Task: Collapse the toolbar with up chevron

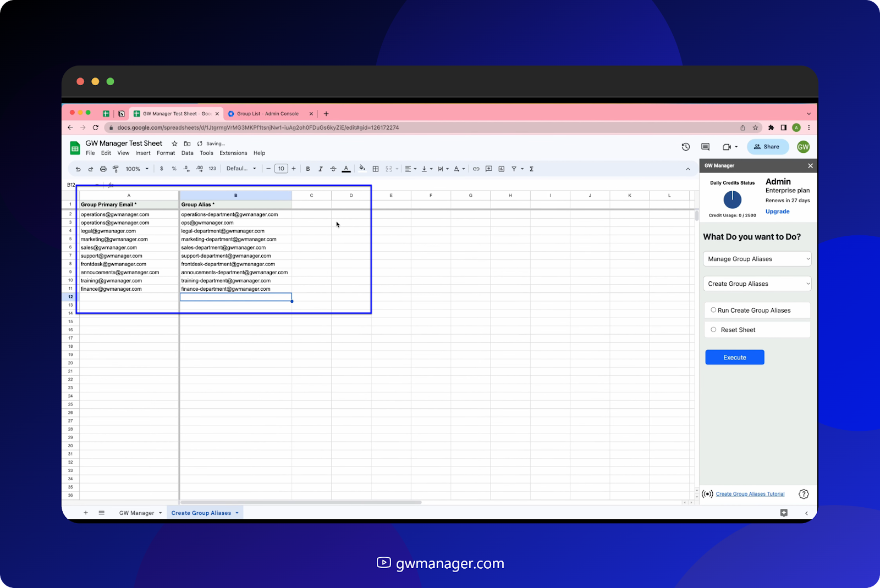Action: click(x=688, y=169)
